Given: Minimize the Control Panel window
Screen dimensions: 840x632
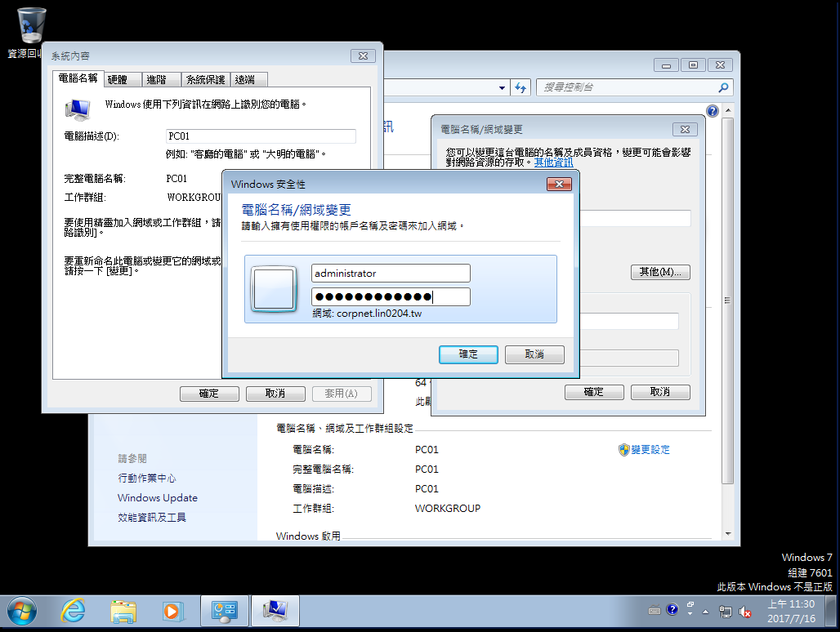Looking at the screenshot, I should tap(667, 65).
